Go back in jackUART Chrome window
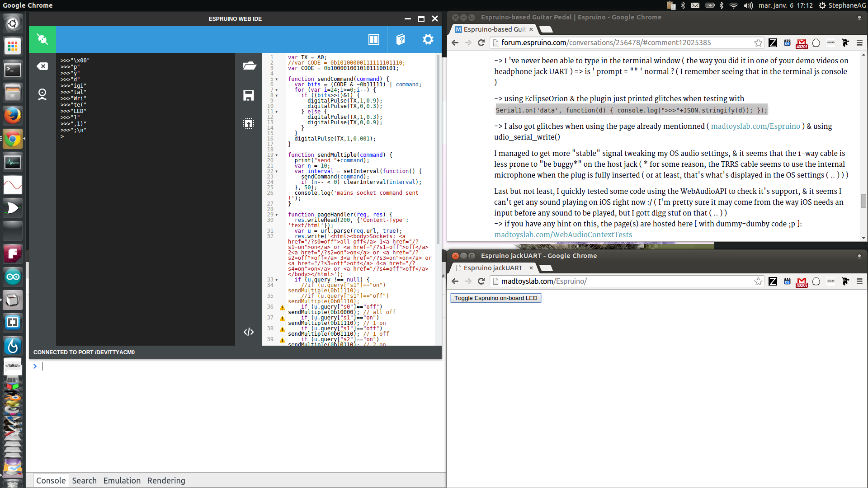Viewport: 868px width, 488px height. [x=455, y=281]
